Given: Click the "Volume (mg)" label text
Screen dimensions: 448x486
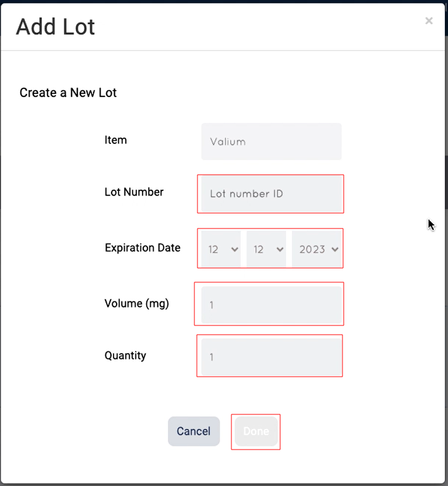Looking at the screenshot, I should pyautogui.click(x=136, y=303).
